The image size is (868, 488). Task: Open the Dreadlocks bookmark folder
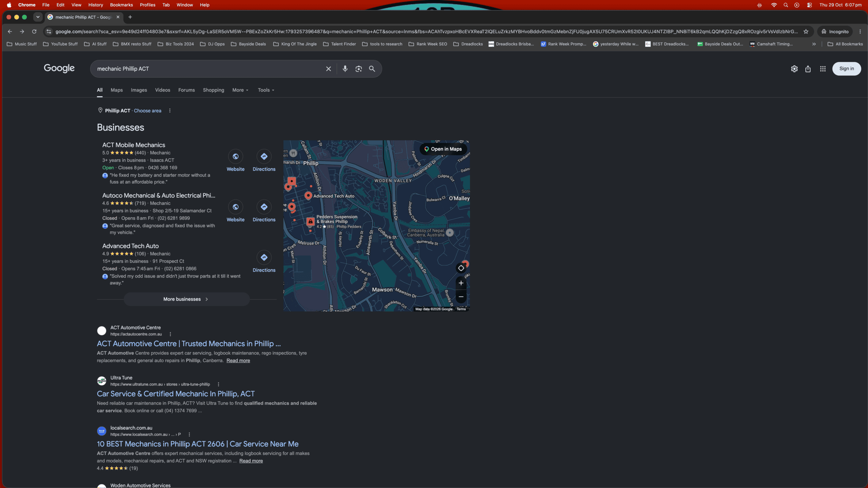coord(468,44)
